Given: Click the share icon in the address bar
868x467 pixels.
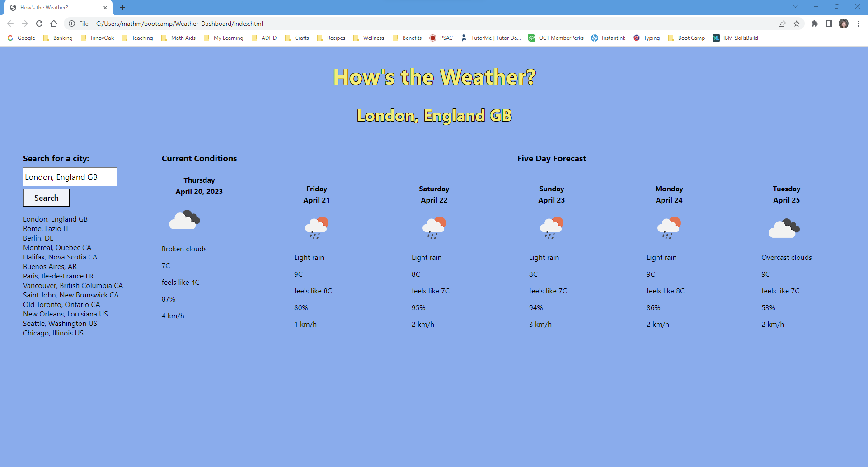Looking at the screenshot, I should point(782,24).
